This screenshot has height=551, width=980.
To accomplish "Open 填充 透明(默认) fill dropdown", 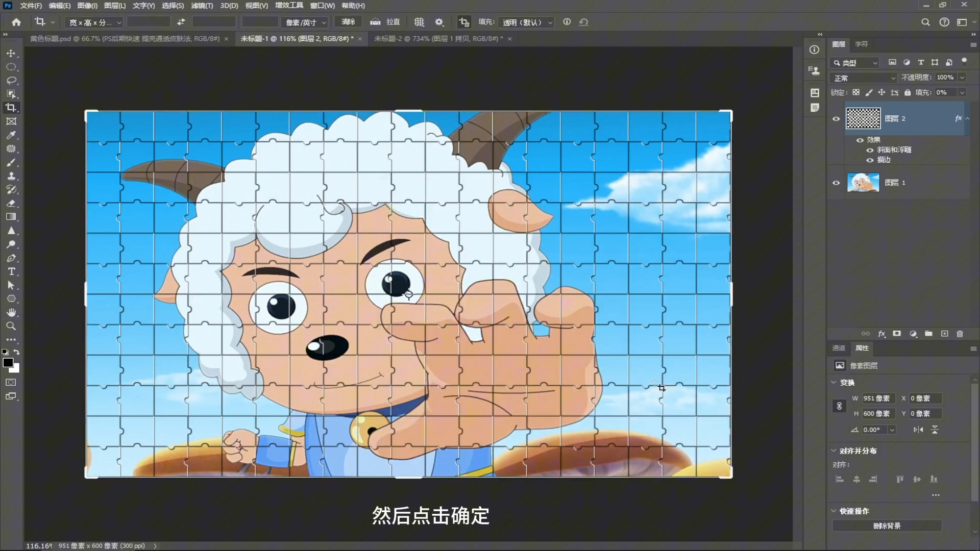I will point(526,22).
